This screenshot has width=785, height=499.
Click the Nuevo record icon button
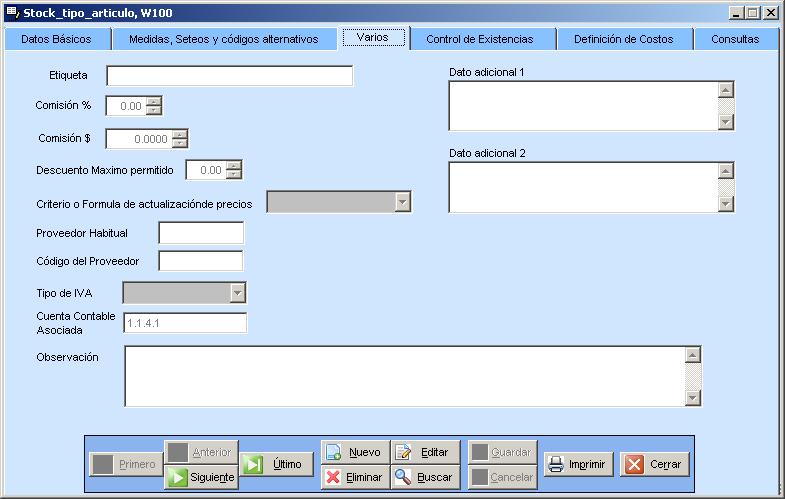point(354,452)
